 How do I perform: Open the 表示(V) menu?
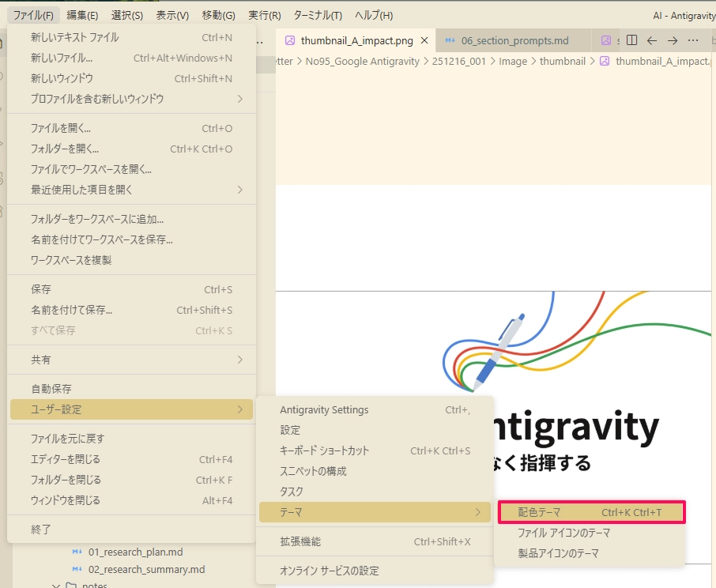click(172, 15)
